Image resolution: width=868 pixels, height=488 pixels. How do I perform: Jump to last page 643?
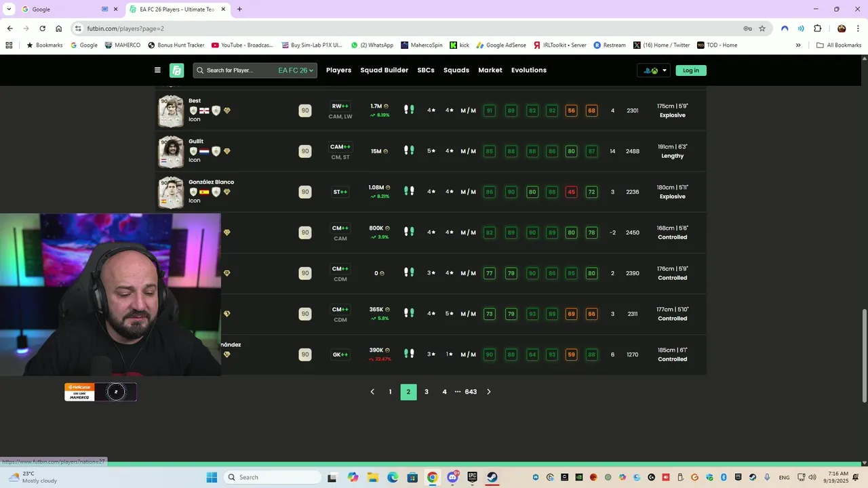471,392
